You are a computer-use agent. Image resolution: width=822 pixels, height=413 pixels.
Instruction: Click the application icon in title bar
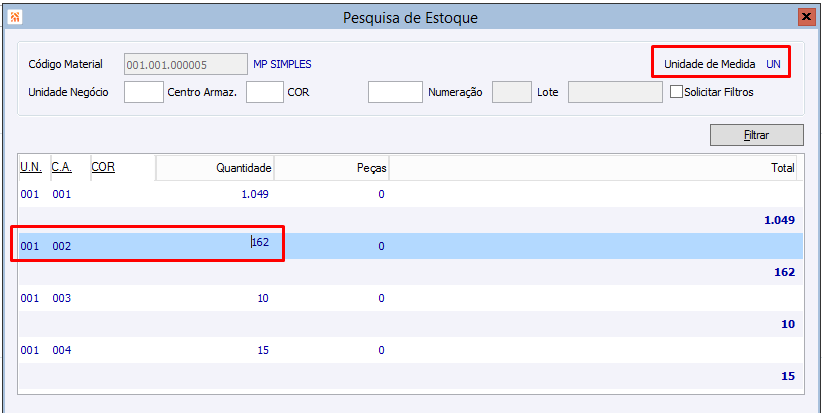[x=15, y=18]
